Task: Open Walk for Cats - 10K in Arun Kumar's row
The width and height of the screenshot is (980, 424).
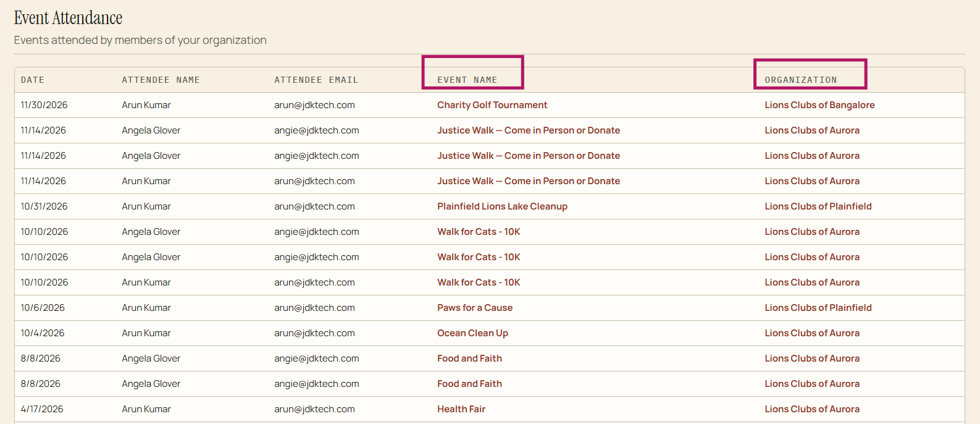Action: coord(479,282)
